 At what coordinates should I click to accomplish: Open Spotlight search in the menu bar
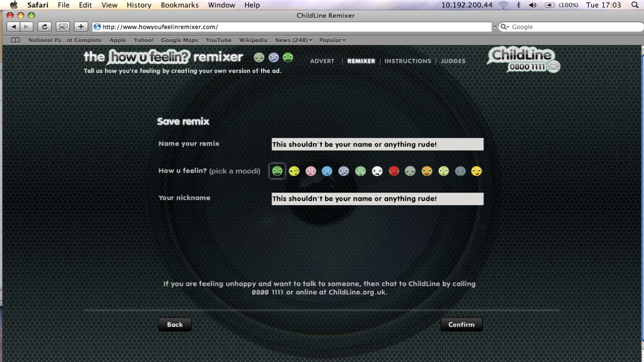click(634, 5)
